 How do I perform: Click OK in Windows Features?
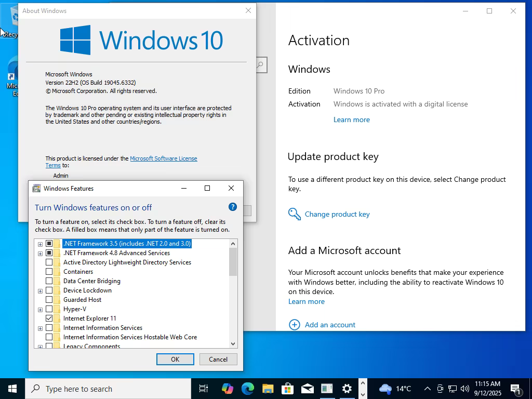pos(175,360)
